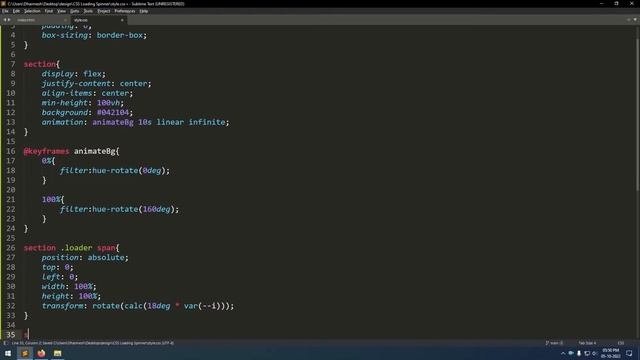Click 'box-sizing: border-box;' on line 4
Screen dimensions: 640x360
(94, 35)
